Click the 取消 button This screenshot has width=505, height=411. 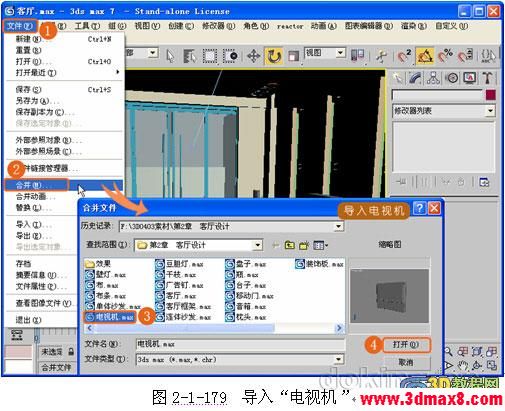click(407, 362)
